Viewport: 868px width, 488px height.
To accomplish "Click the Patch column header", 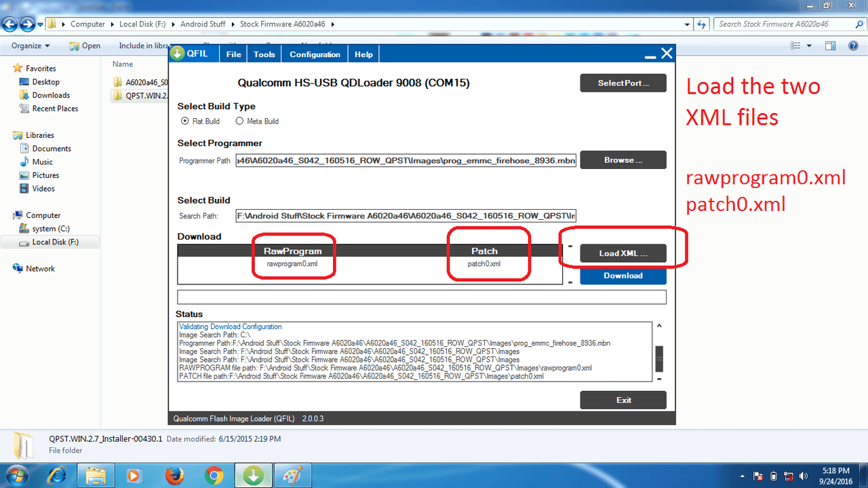I will [x=484, y=251].
